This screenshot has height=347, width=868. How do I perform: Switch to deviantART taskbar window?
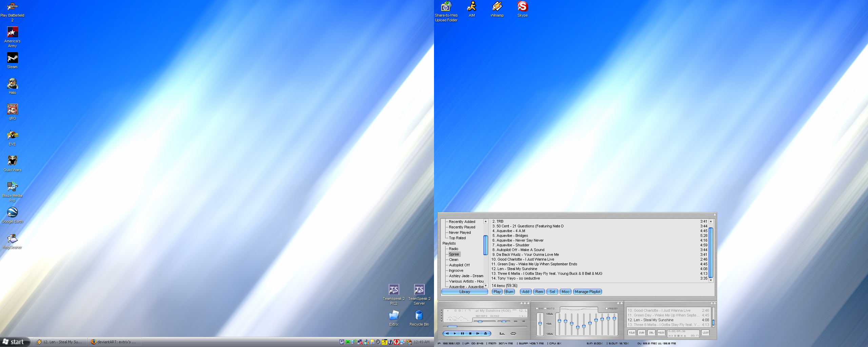[x=114, y=342]
